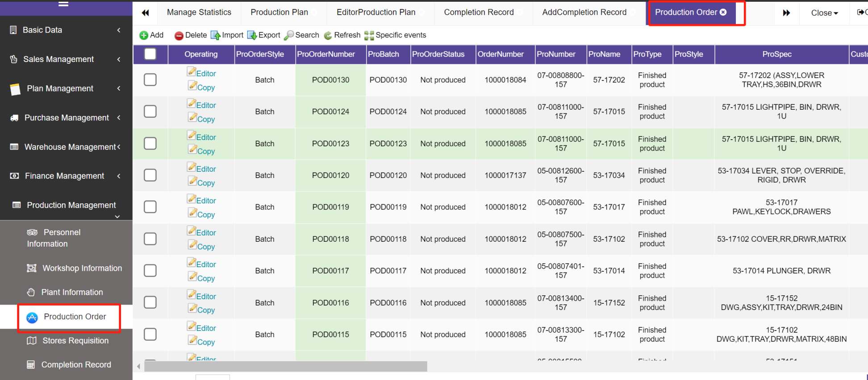Tick the select-all checkbox in header
This screenshot has width=868, height=380.
point(150,54)
